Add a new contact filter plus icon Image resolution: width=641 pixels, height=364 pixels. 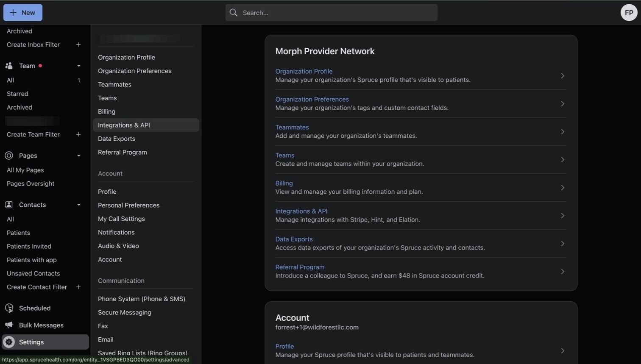tap(78, 287)
